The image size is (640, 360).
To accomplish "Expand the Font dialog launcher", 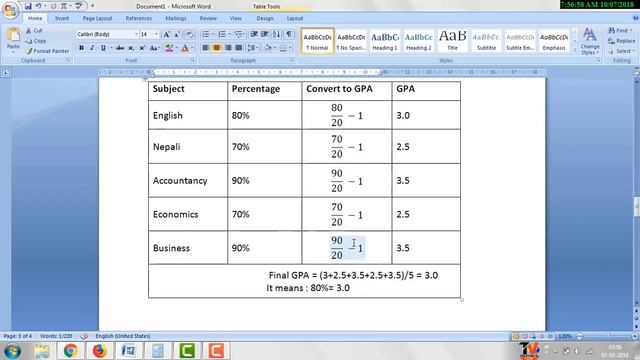I will point(192,60).
